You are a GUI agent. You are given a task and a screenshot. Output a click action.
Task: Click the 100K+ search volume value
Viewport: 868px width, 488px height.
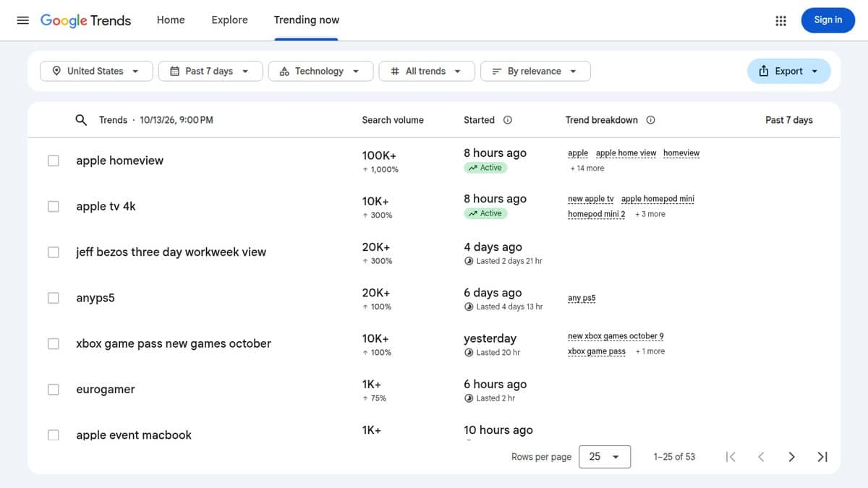tap(379, 155)
